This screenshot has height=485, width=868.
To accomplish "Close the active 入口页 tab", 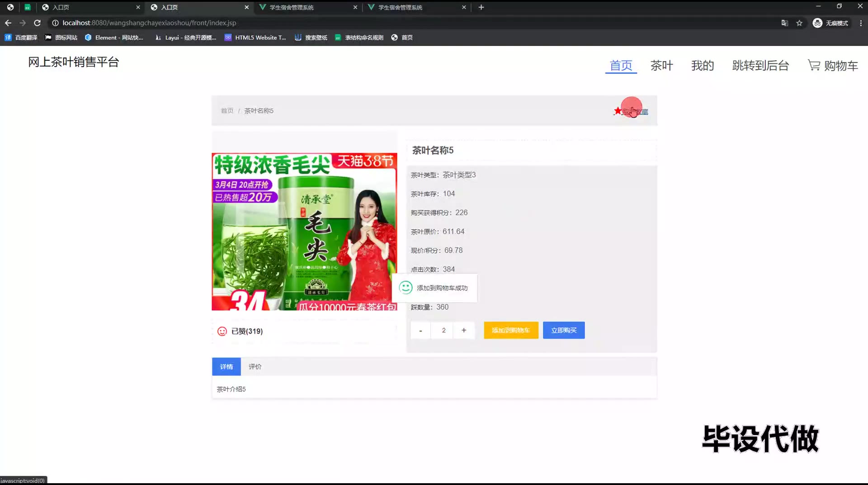I will (x=246, y=7).
